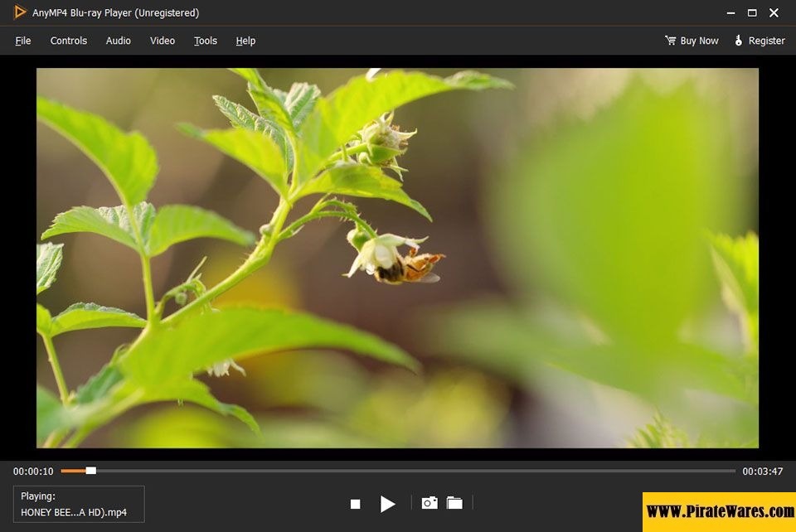The height and width of the screenshot is (532, 796).
Task: Open the Tools menu
Action: tap(206, 41)
